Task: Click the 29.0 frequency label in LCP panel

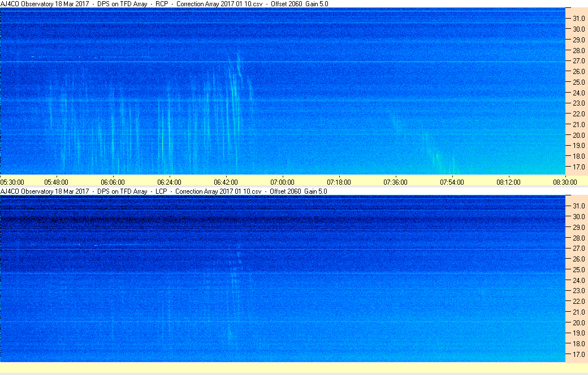Action: click(x=578, y=228)
